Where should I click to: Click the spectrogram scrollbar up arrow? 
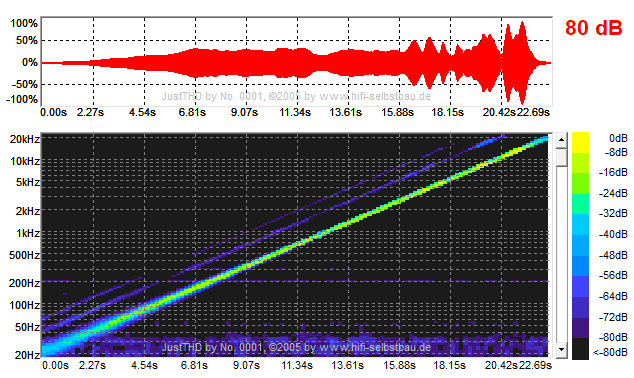[x=561, y=140]
